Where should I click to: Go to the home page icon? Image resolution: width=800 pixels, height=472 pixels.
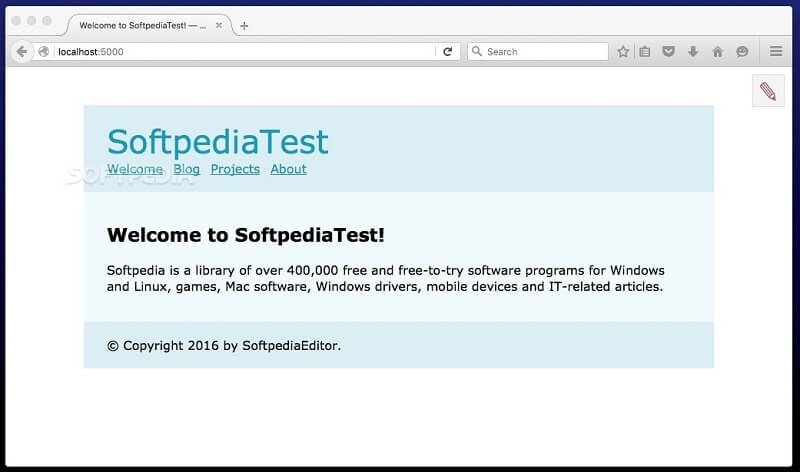coord(717,52)
